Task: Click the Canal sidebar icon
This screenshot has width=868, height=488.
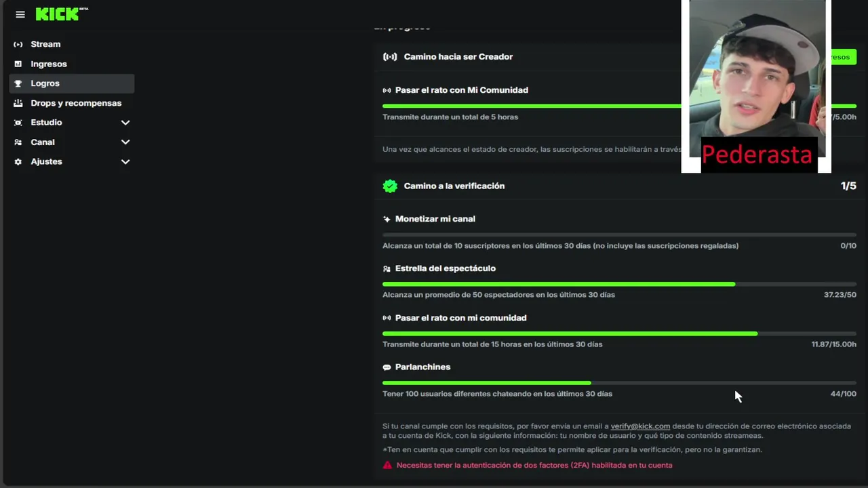Action: click(x=18, y=142)
